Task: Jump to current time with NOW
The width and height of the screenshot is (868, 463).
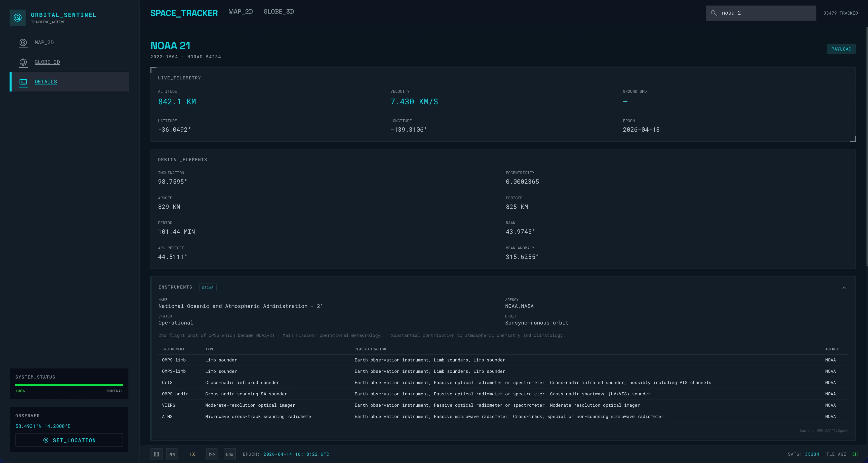Action: (x=229, y=454)
